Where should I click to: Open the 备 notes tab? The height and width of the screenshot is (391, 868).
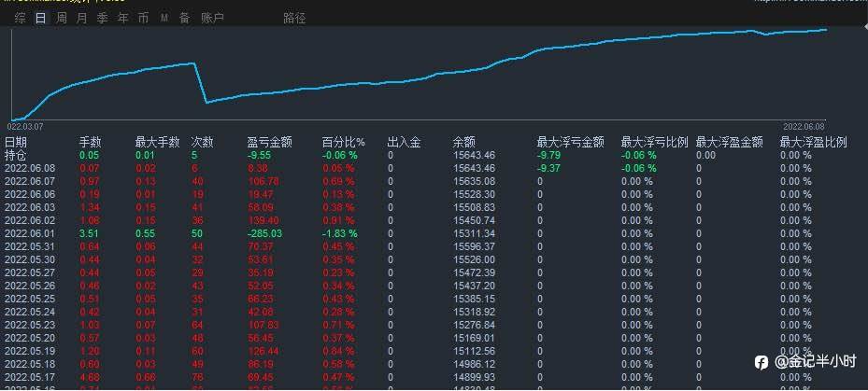coord(184,19)
